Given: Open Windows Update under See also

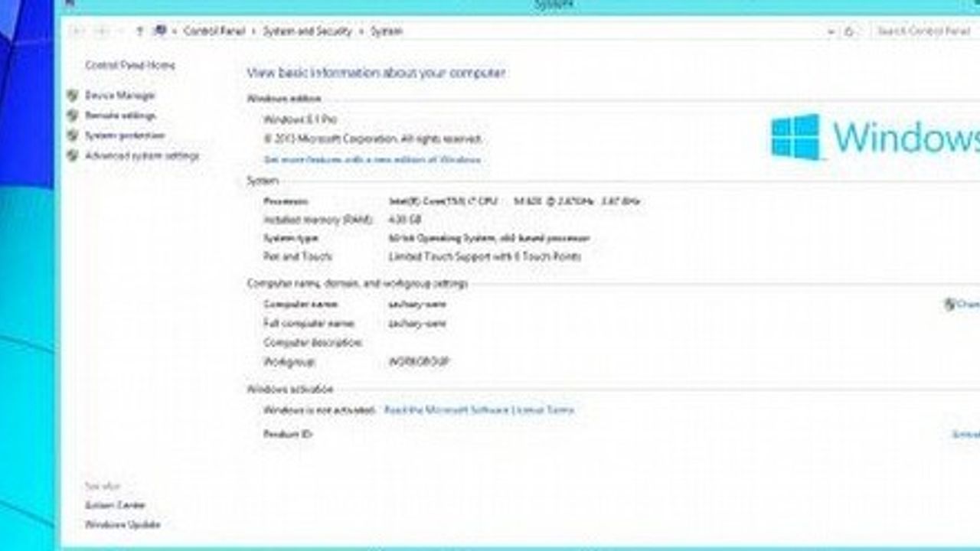Looking at the screenshot, I should (122, 525).
